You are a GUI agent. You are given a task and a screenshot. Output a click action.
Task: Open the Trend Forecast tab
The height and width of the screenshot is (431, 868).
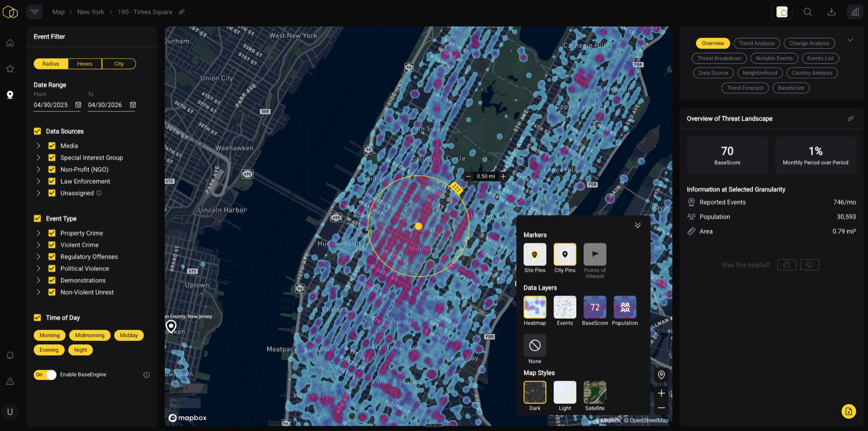(745, 88)
